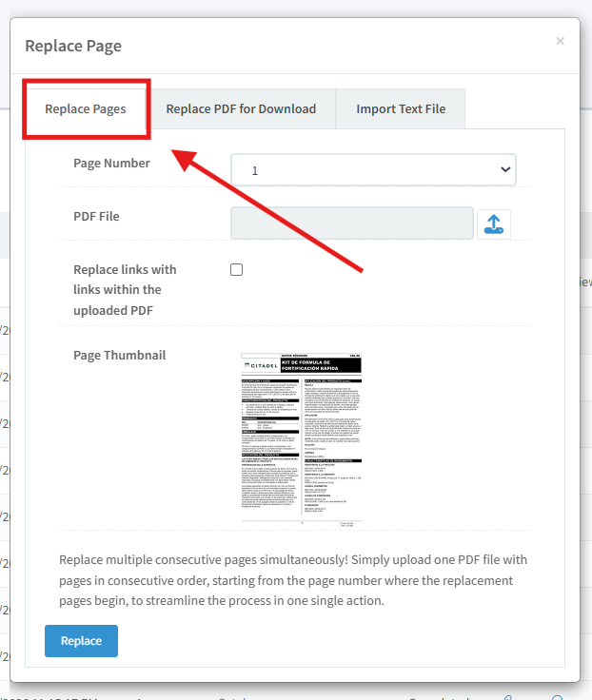Click the chevron arrow on Page Number select

coord(503,170)
